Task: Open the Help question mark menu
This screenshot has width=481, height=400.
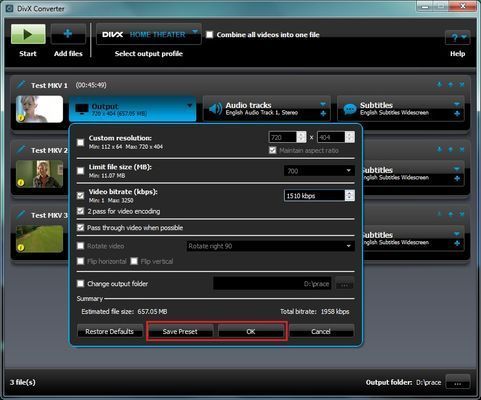Action: (457, 38)
